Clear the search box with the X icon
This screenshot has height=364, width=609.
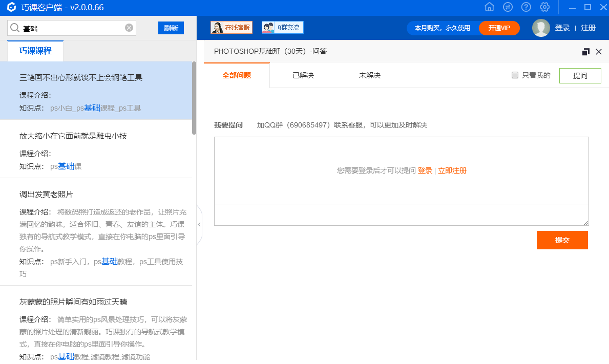tap(129, 28)
